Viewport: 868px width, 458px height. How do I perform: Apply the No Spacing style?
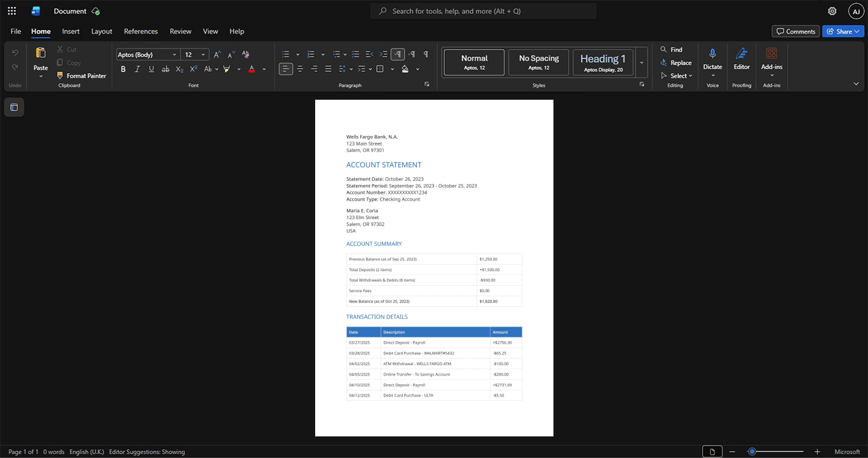pyautogui.click(x=539, y=62)
